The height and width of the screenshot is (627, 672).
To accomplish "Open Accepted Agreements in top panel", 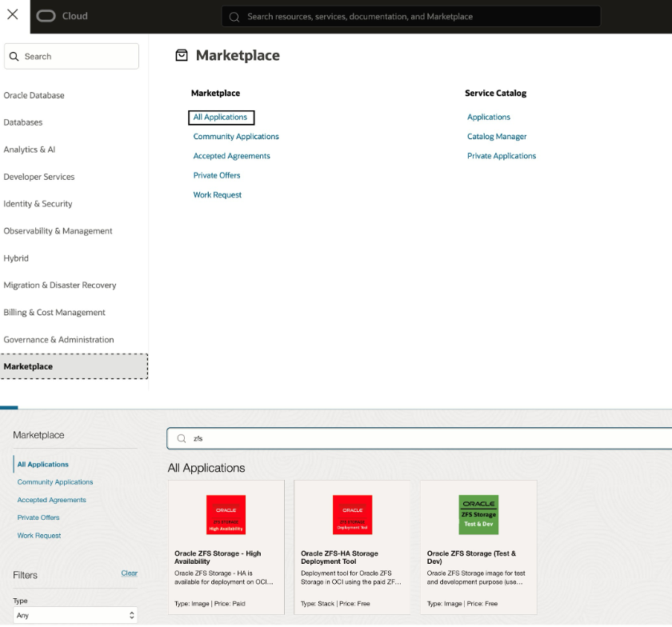I will [232, 156].
